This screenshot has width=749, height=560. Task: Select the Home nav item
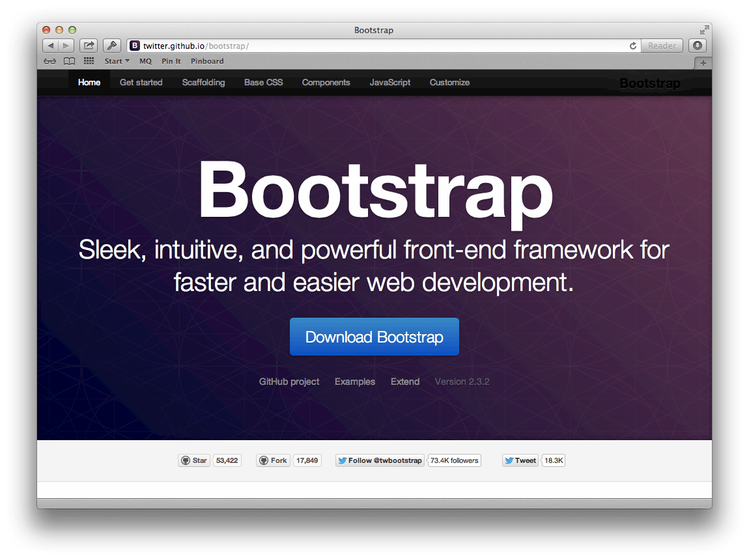(x=89, y=82)
